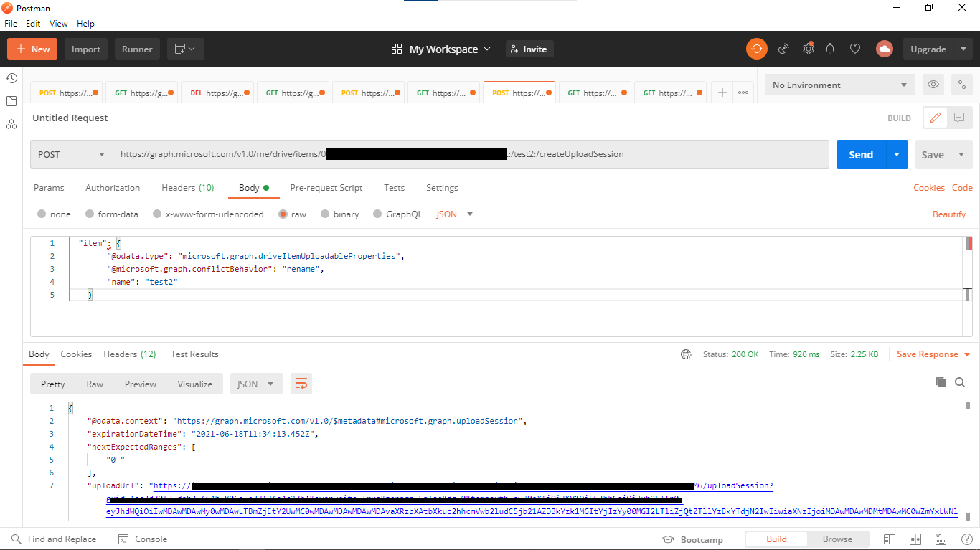Click the Invite button
This screenshot has height=550, width=980.
(529, 49)
